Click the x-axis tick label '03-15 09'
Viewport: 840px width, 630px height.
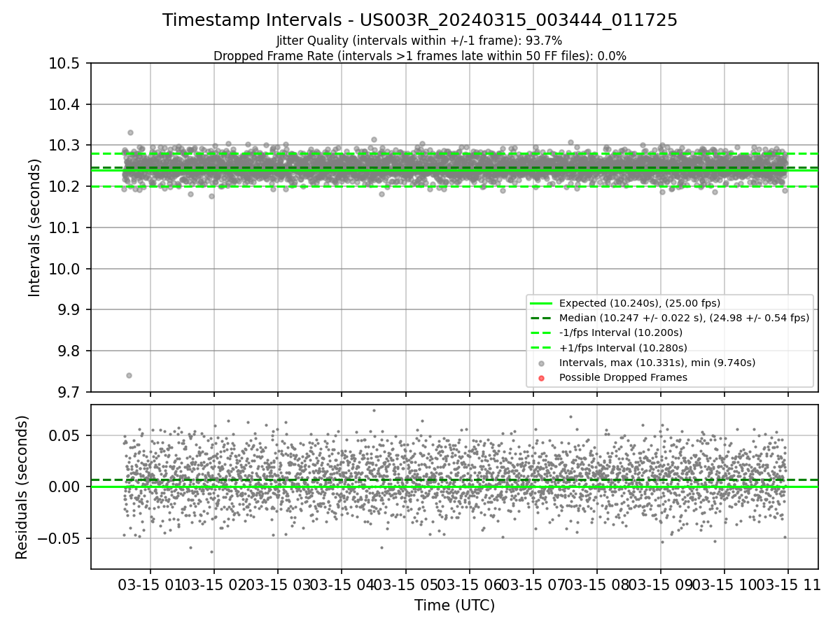coord(660,584)
